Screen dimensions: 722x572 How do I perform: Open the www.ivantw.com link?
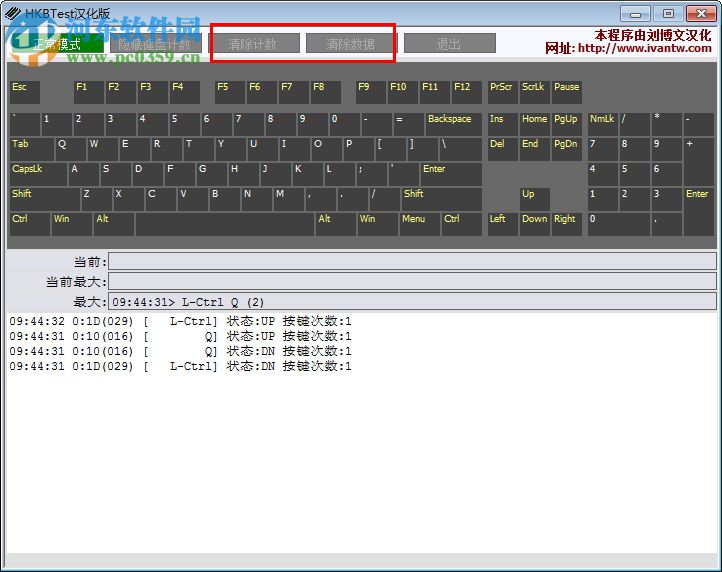[645, 48]
